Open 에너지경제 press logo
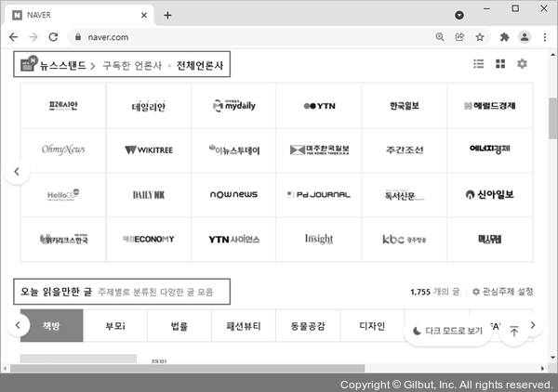 coord(490,150)
